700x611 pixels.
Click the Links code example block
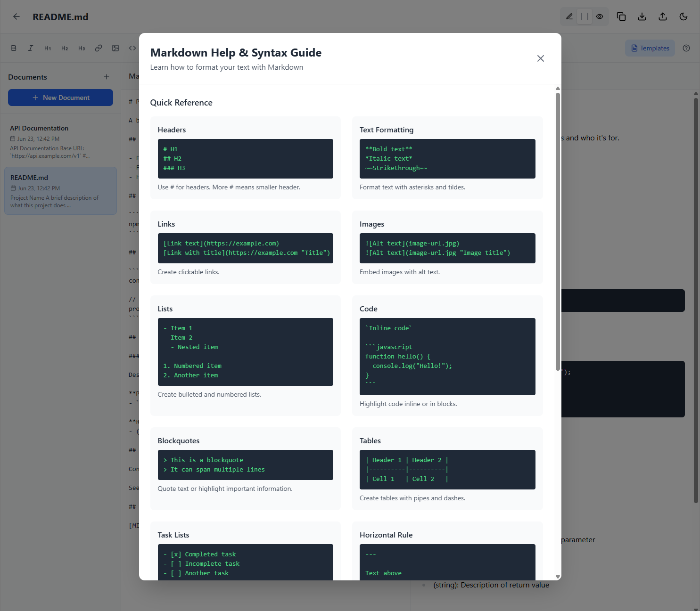[245, 248]
